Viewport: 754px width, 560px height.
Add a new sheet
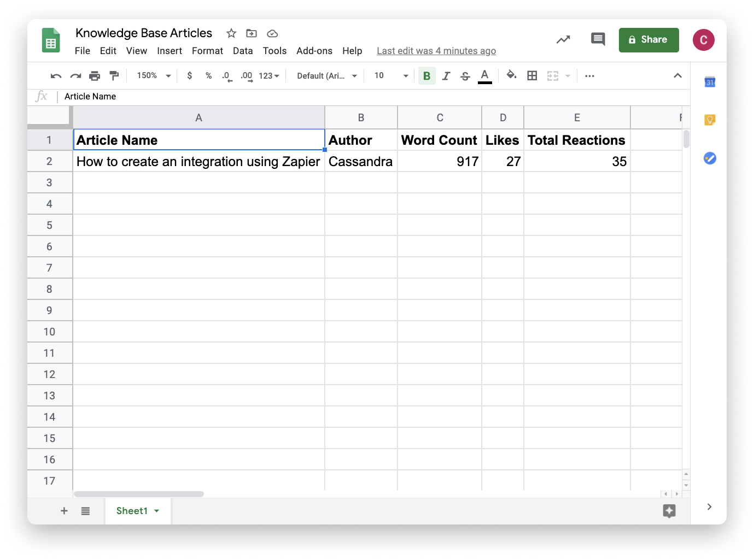64,511
